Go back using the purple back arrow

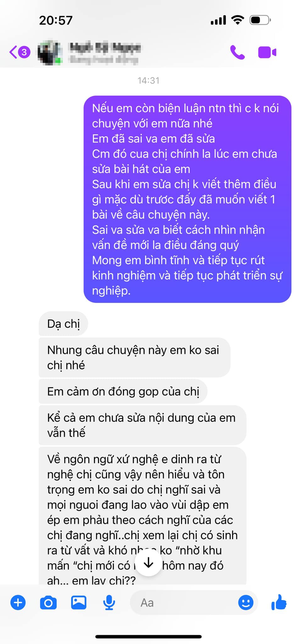tap(13, 52)
